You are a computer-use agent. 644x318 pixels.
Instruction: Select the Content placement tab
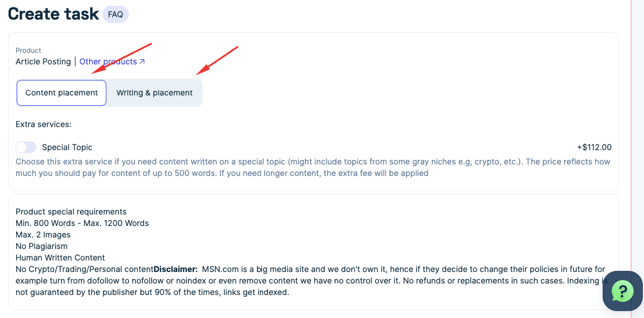62,93
